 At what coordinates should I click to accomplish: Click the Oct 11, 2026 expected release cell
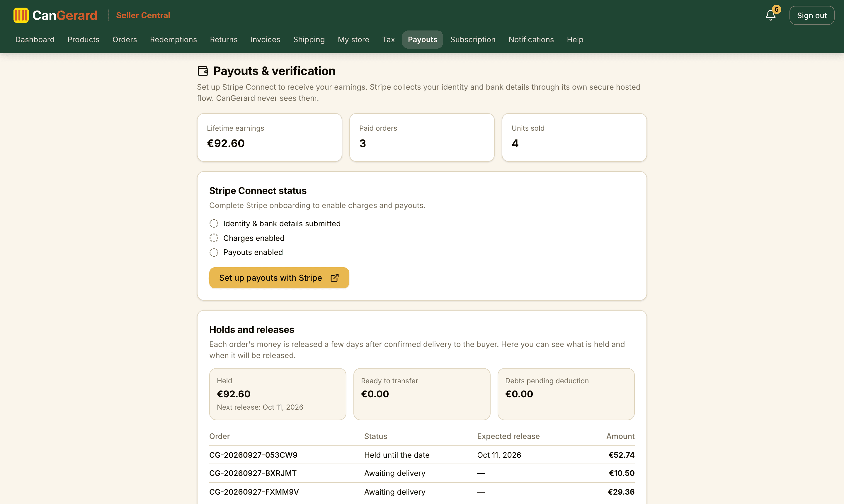(499, 455)
